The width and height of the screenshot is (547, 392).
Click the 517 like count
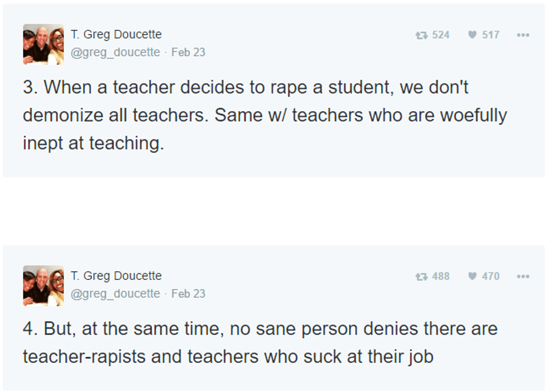tap(491, 35)
